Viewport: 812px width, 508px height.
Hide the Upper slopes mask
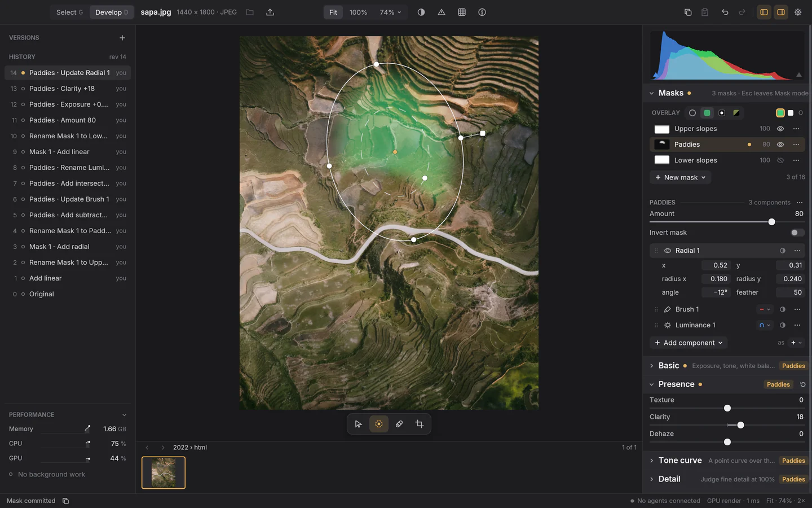pyautogui.click(x=780, y=129)
